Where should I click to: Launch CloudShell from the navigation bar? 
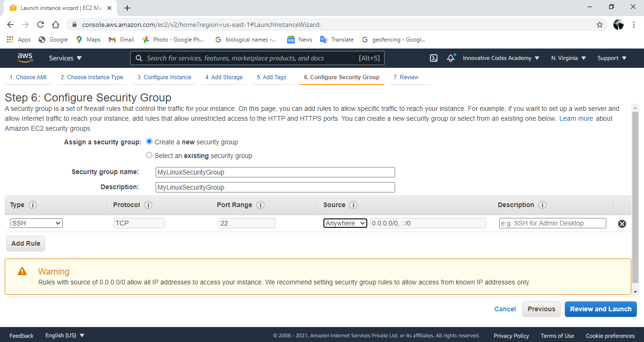(x=433, y=58)
